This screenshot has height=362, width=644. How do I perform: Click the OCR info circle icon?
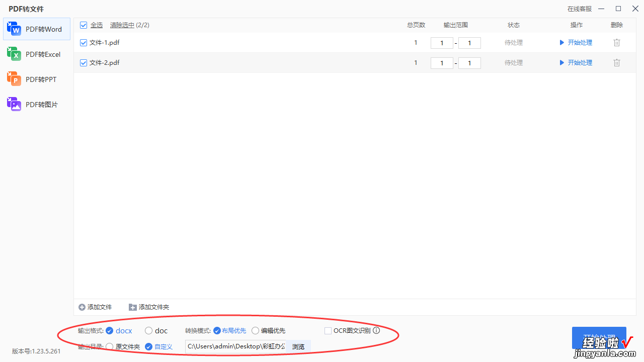(x=376, y=331)
